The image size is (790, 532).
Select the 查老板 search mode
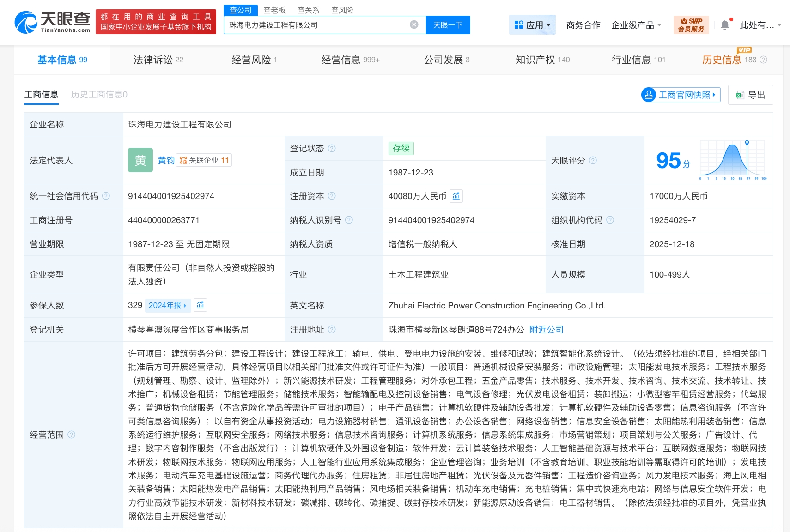274,10
